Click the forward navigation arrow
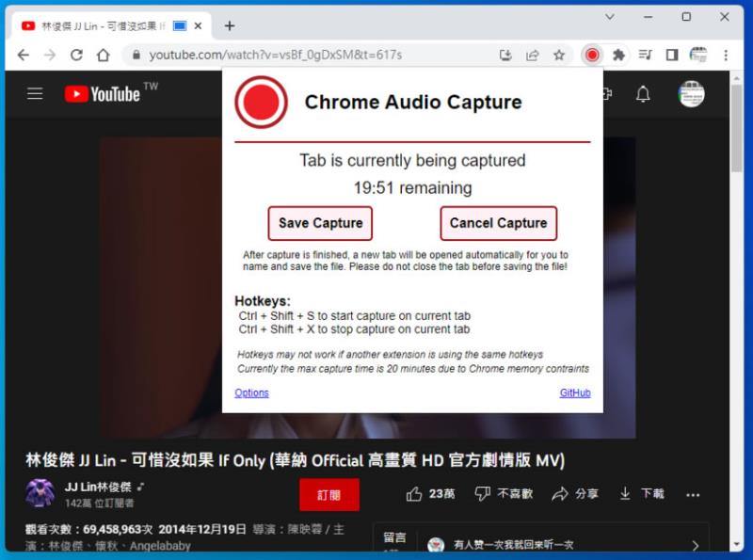 [x=50, y=55]
